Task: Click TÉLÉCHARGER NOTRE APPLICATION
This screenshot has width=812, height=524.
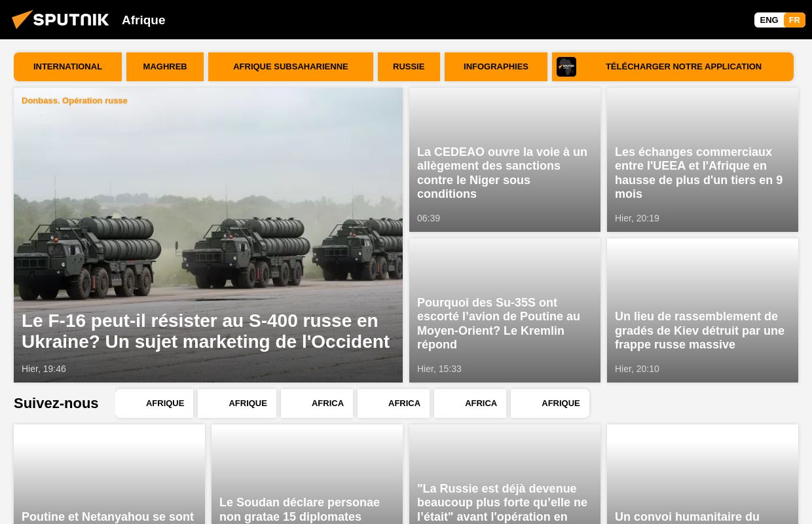Action: (x=684, y=66)
